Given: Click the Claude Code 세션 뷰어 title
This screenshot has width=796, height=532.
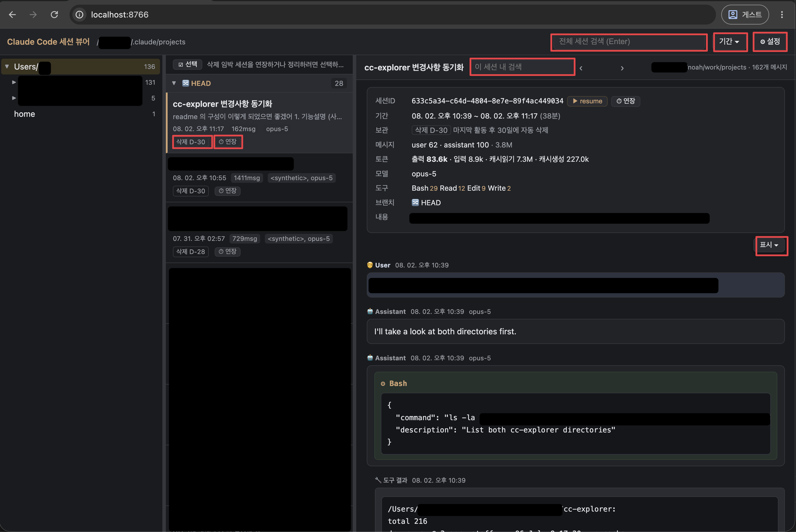Looking at the screenshot, I should pos(48,42).
